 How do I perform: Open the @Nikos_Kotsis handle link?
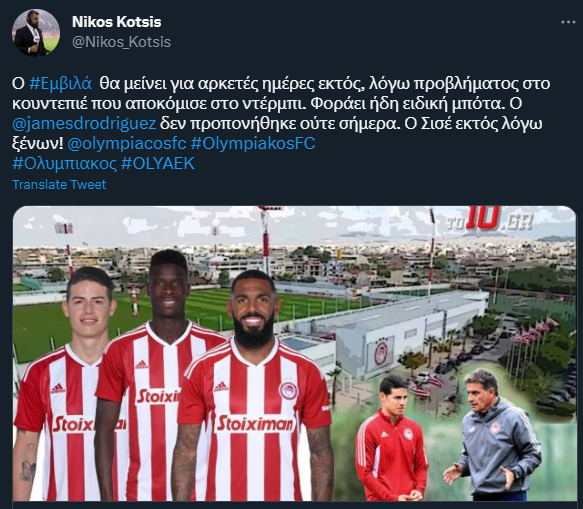point(121,42)
